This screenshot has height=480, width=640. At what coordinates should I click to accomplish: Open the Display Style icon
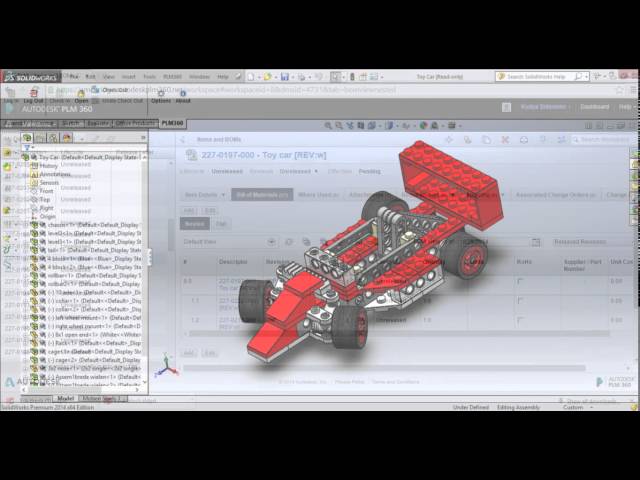(x=389, y=125)
